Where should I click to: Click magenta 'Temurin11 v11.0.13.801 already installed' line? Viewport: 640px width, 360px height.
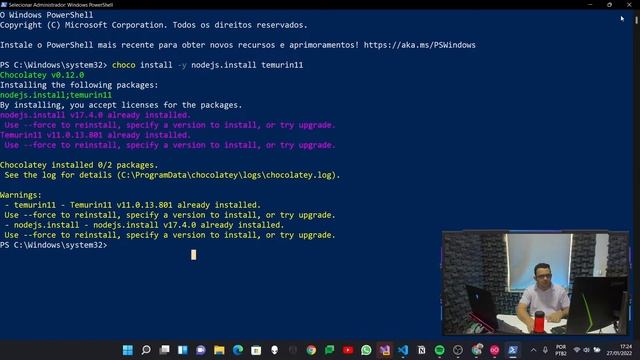pos(95,135)
